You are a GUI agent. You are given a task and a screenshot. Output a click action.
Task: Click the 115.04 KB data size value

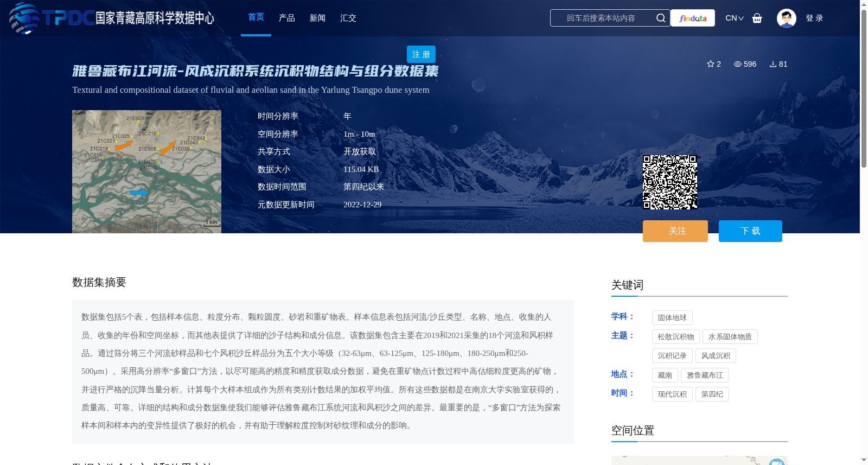click(x=361, y=169)
